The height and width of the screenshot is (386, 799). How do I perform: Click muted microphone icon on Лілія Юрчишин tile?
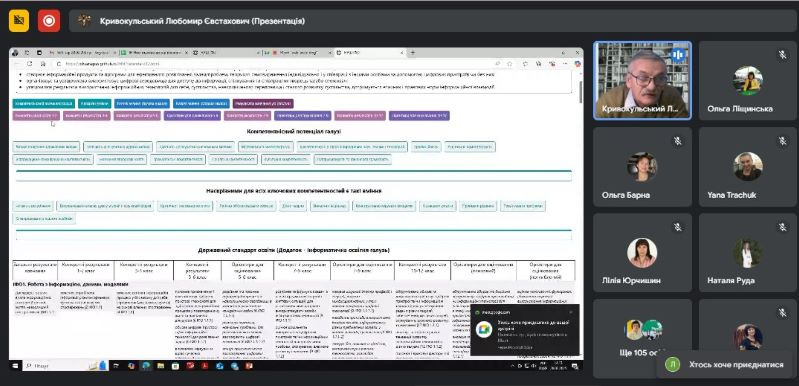coord(677,227)
